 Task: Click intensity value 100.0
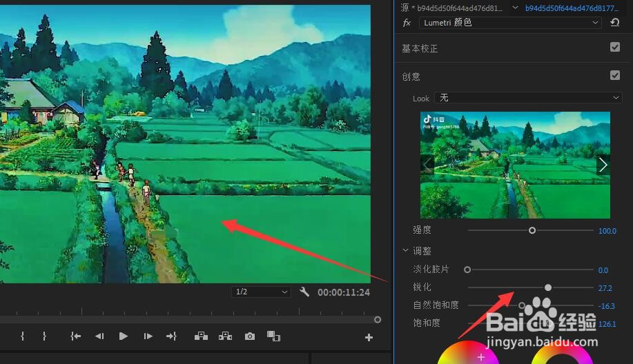[x=607, y=231]
